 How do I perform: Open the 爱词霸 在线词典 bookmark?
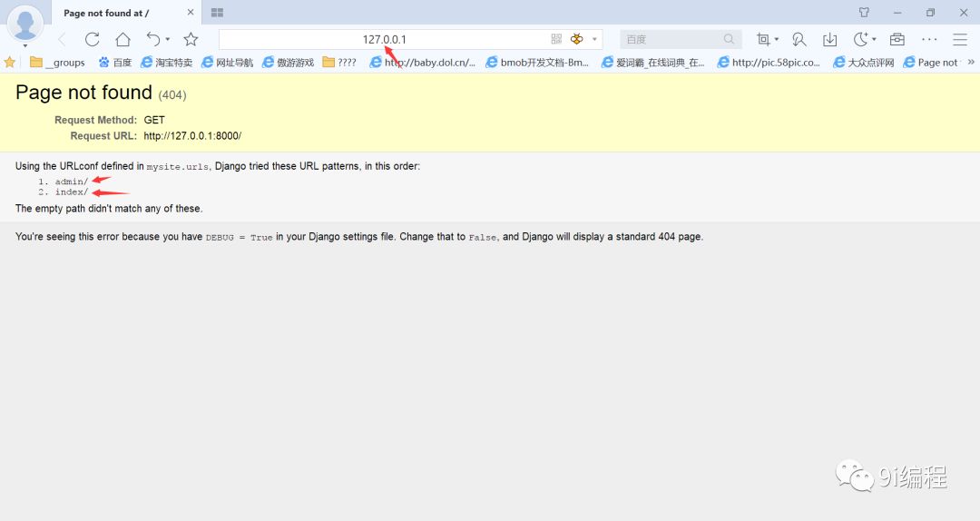point(653,63)
